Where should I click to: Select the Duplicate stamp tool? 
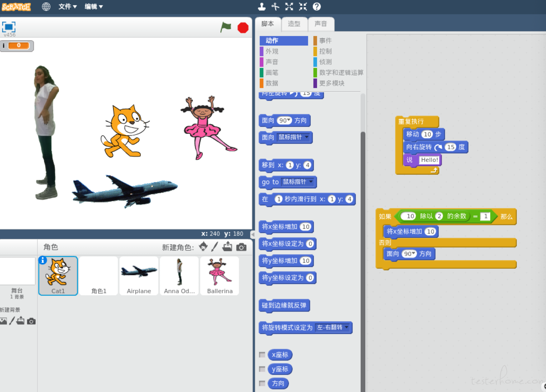click(x=262, y=6)
